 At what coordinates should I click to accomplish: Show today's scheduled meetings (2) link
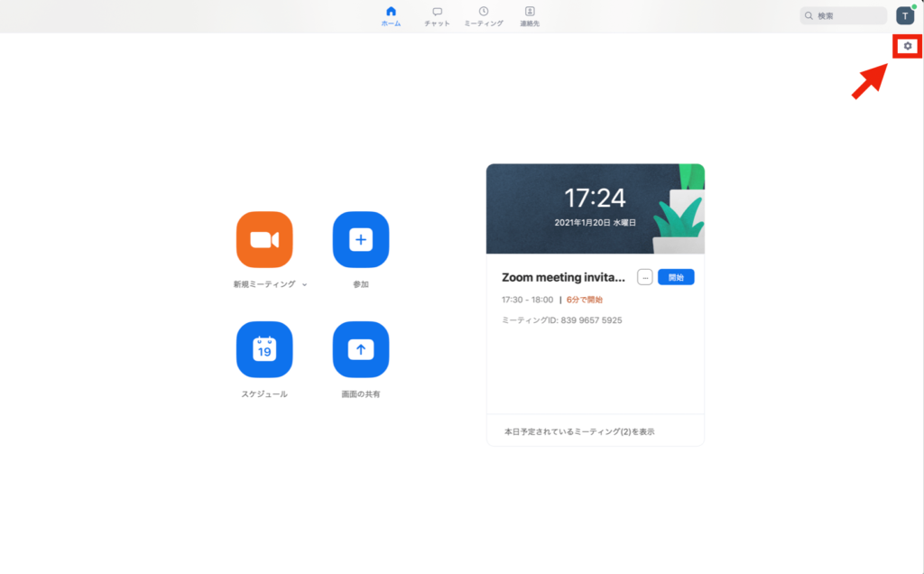[x=579, y=431]
